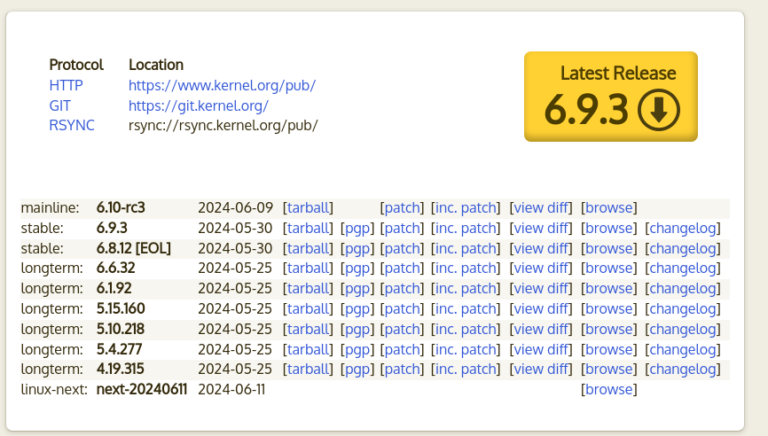View diff for mainline 6.10-rc3
This screenshot has width=768, height=436.
point(541,208)
